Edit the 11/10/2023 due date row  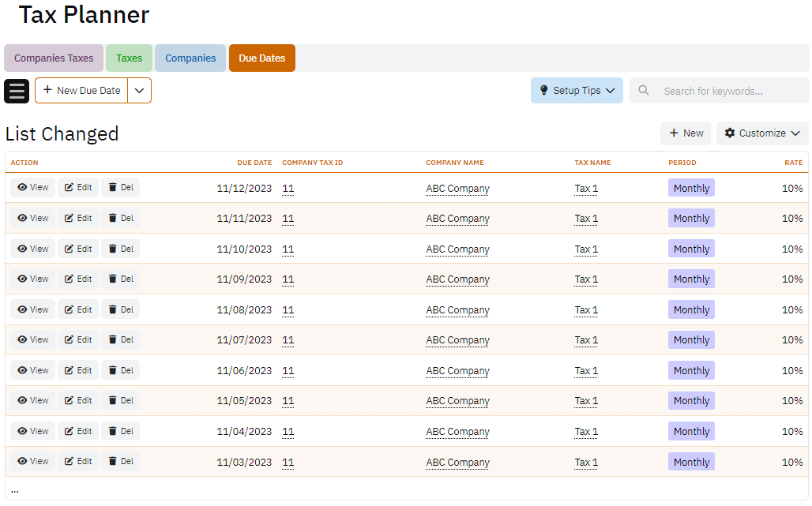[78, 249]
